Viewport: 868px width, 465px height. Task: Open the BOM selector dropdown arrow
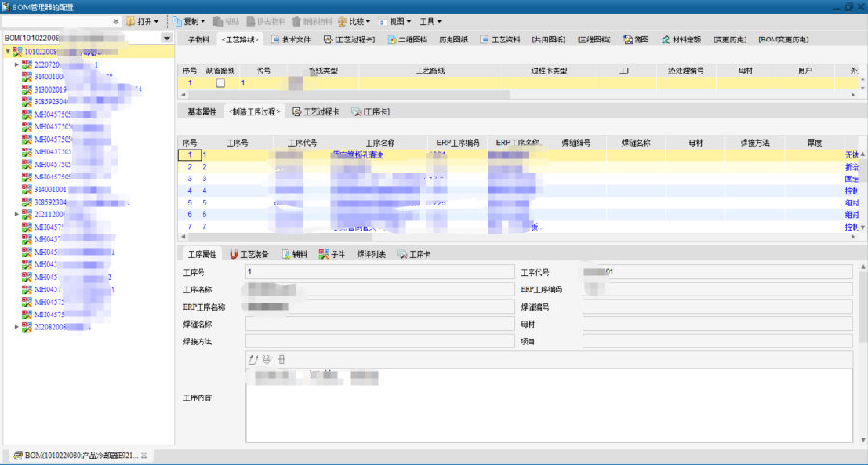pos(167,38)
